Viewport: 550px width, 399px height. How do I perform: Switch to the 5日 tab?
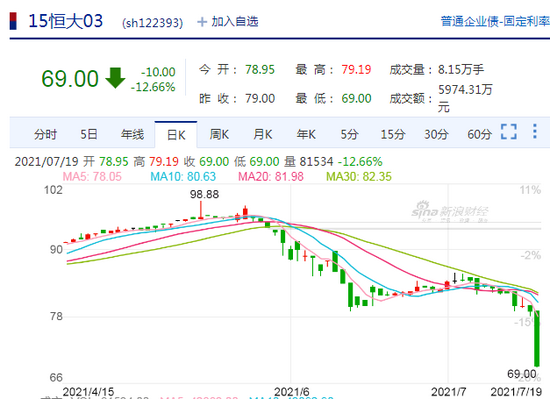88,134
